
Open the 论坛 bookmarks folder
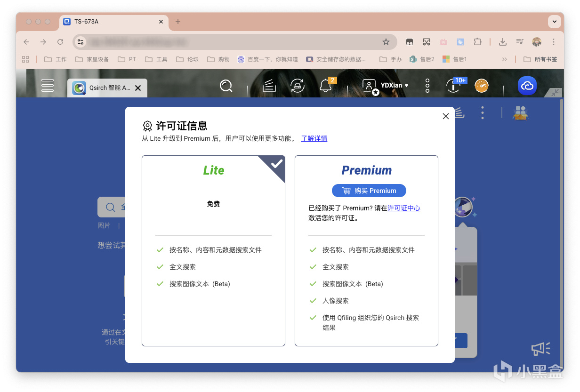[x=187, y=59]
